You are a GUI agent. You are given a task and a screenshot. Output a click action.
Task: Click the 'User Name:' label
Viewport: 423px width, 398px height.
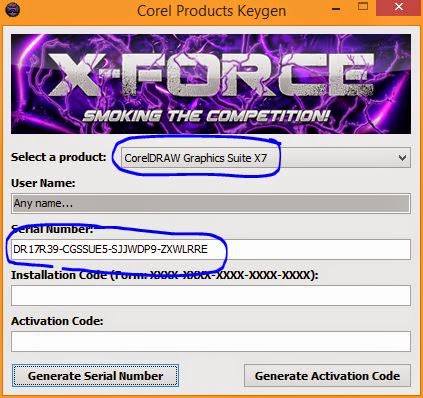[x=43, y=183]
